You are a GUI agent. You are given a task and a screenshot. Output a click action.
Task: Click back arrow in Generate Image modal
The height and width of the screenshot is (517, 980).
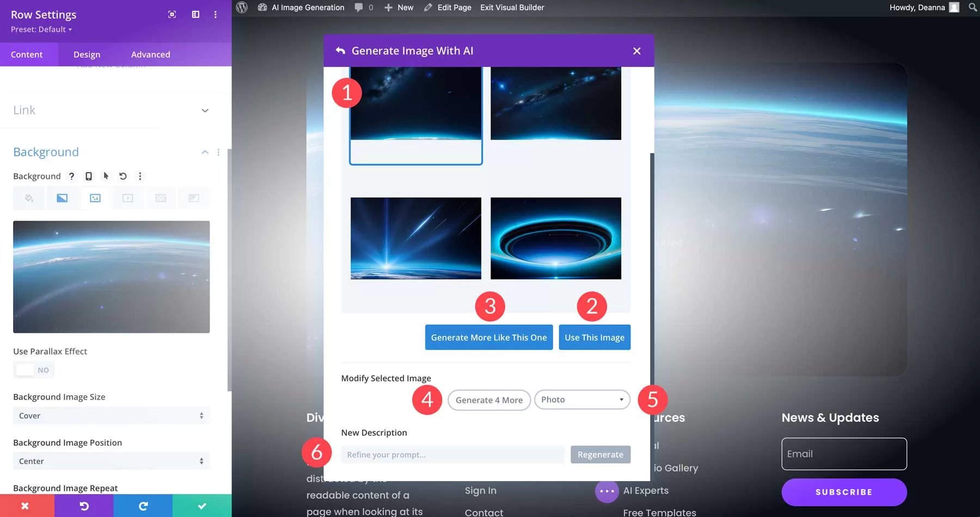pyautogui.click(x=341, y=51)
